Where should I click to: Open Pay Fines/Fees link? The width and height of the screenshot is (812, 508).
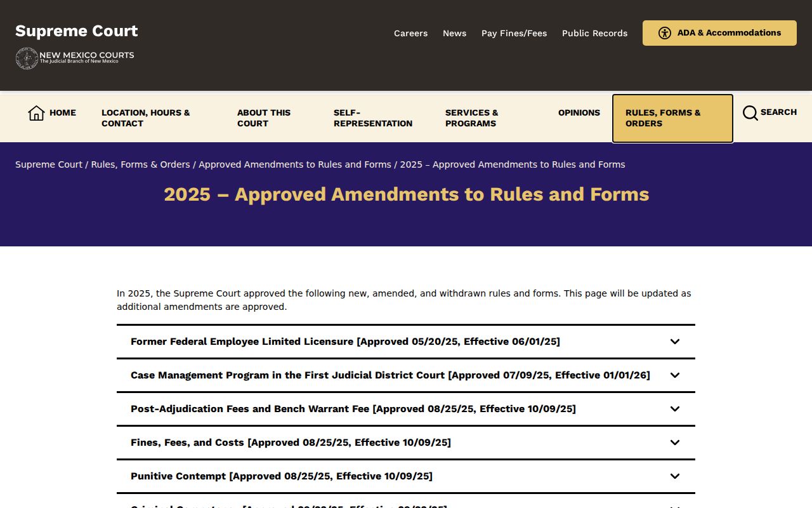pos(514,33)
